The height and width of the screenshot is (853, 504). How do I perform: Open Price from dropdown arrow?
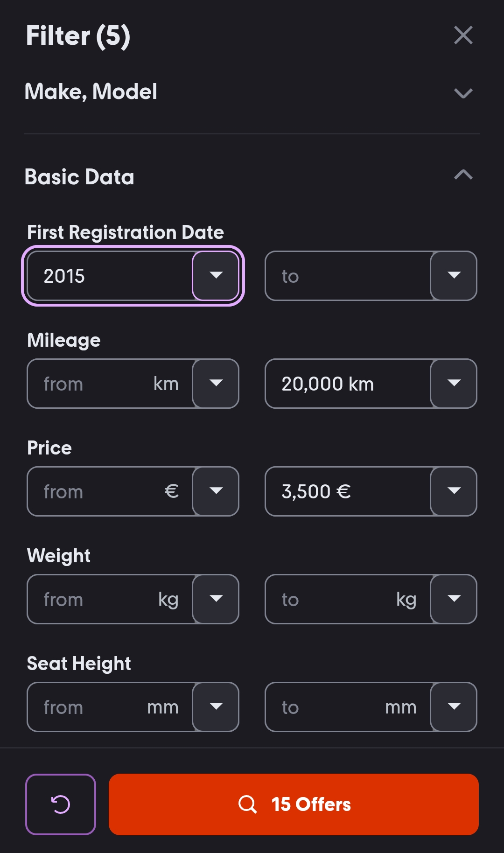pyautogui.click(x=216, y=491)
